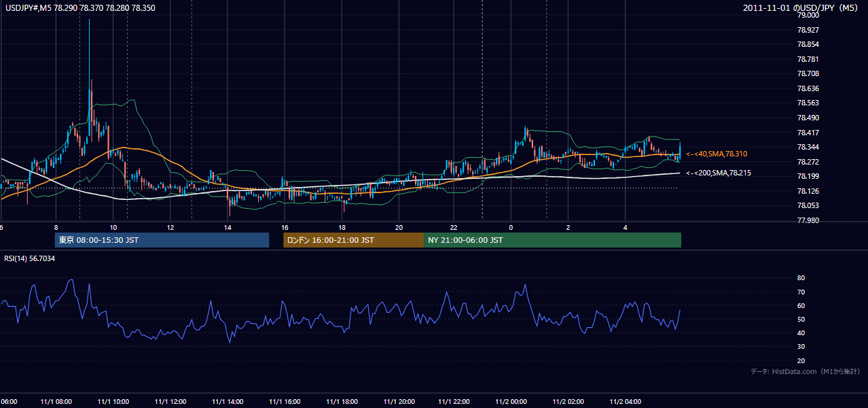Screen dimensions: 868x408
Task: Click the 78.490 price axis label
Action: pyautogui.click(x=808, y=118)
